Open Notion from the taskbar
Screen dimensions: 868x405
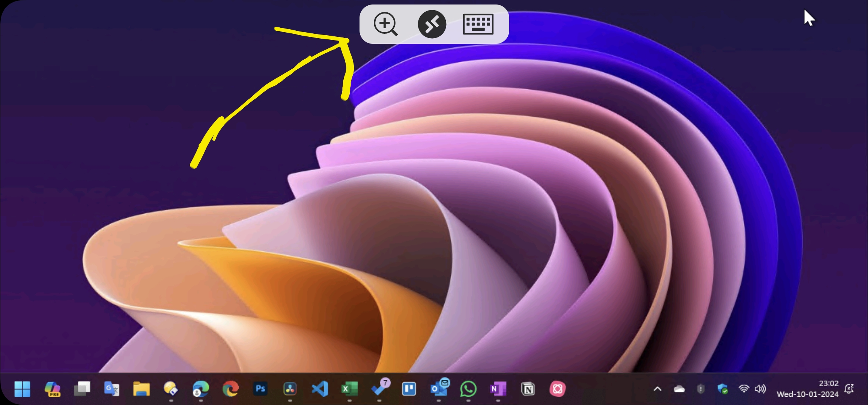point(528,389)
